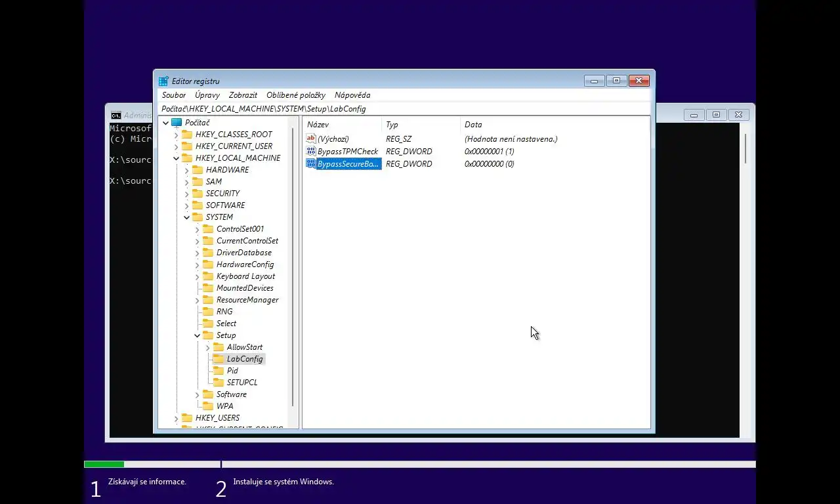Viewport: 840px width, 504px height.
Task: Maximize the command prompt window
Action: 716,115
